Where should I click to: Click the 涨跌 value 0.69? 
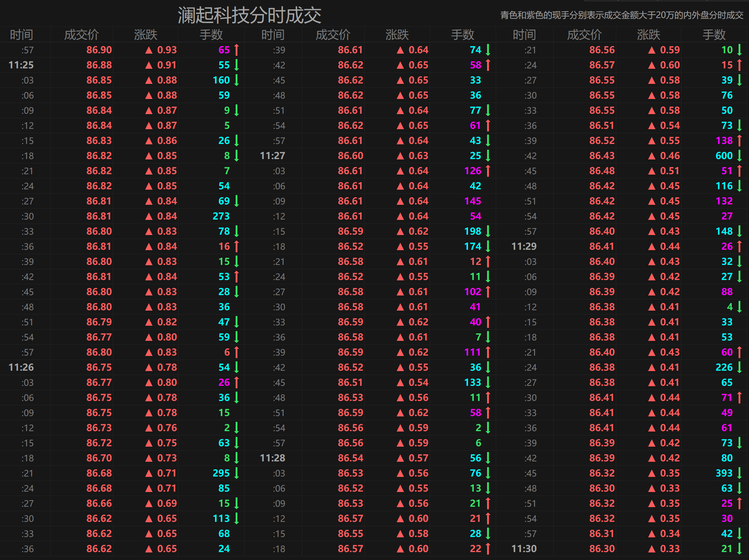click(167, 503)
